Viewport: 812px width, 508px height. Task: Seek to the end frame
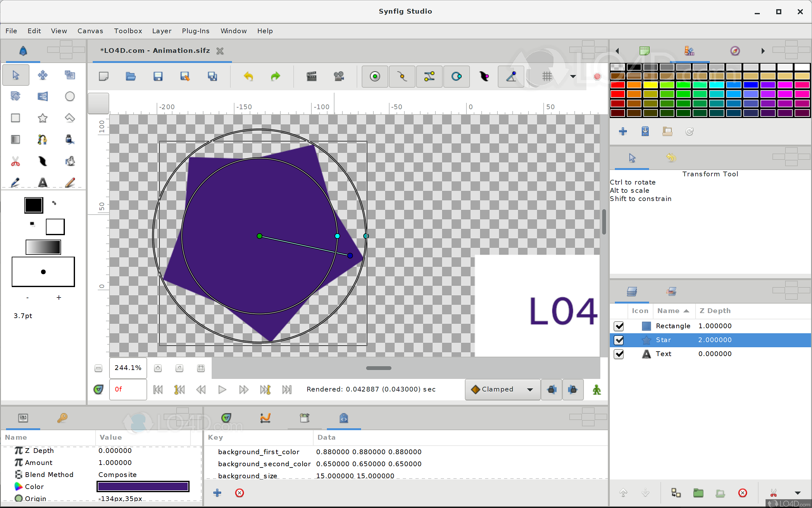pos(287,390)
